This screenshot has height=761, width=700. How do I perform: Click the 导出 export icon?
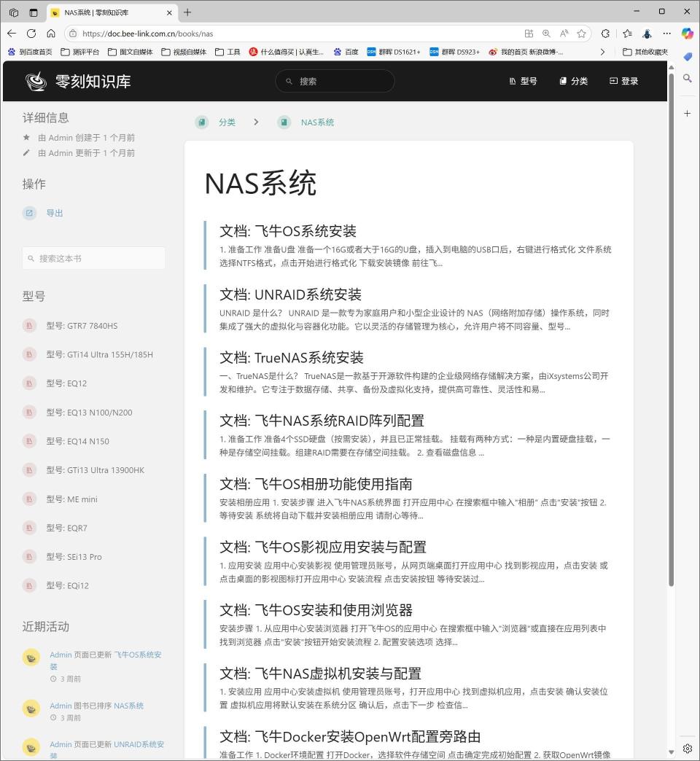pos(29,213)
